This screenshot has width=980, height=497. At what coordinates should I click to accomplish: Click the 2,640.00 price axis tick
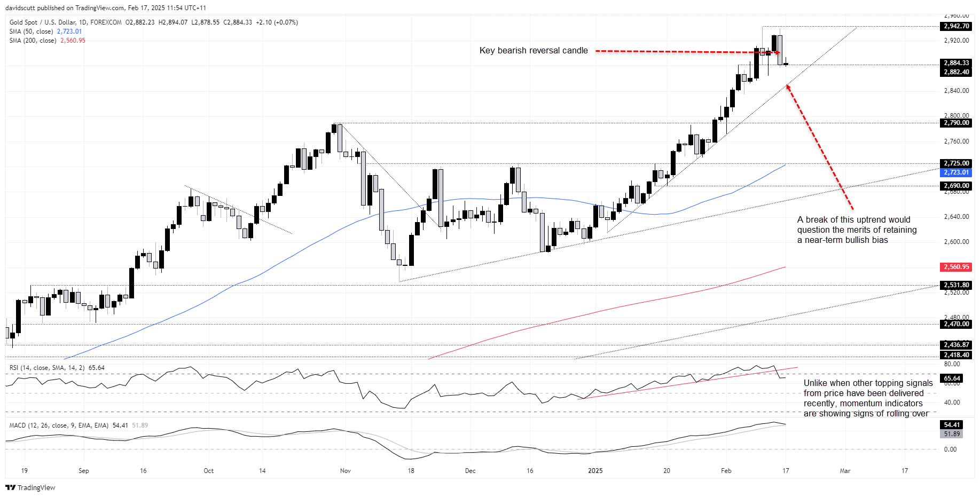[956, 217]
